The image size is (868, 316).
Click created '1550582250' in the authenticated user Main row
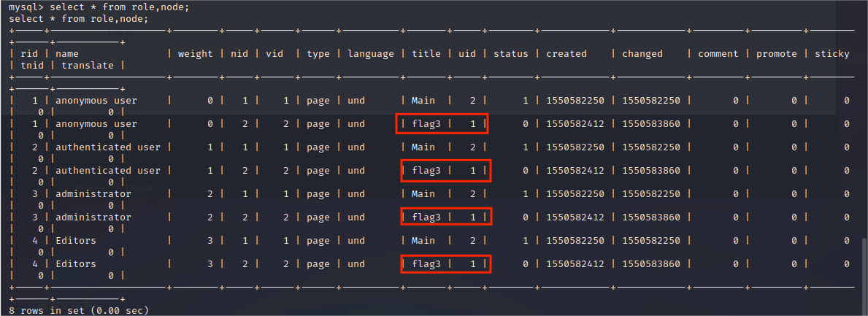575,147
